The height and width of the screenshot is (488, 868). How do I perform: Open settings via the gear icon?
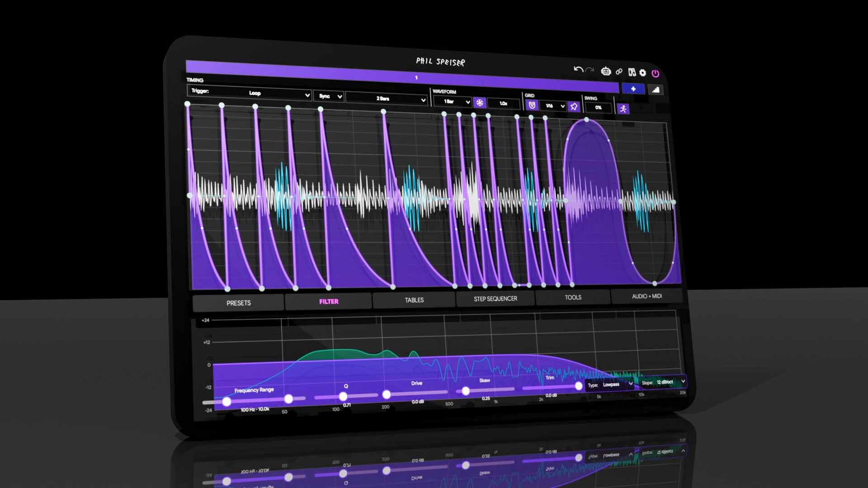coord(642,73)
